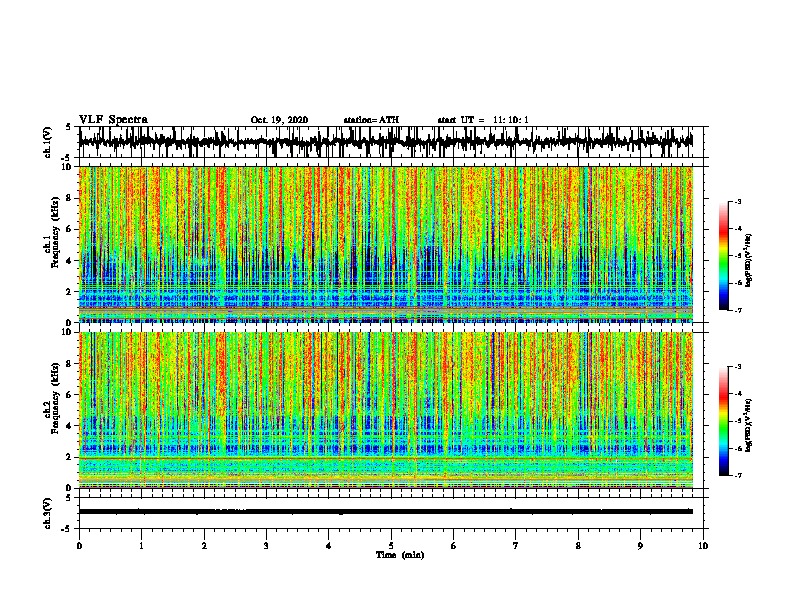Viewport: 792px width, 612px height.
Task: Click the ch.1 spectrogram color bar
Action: 724,256
